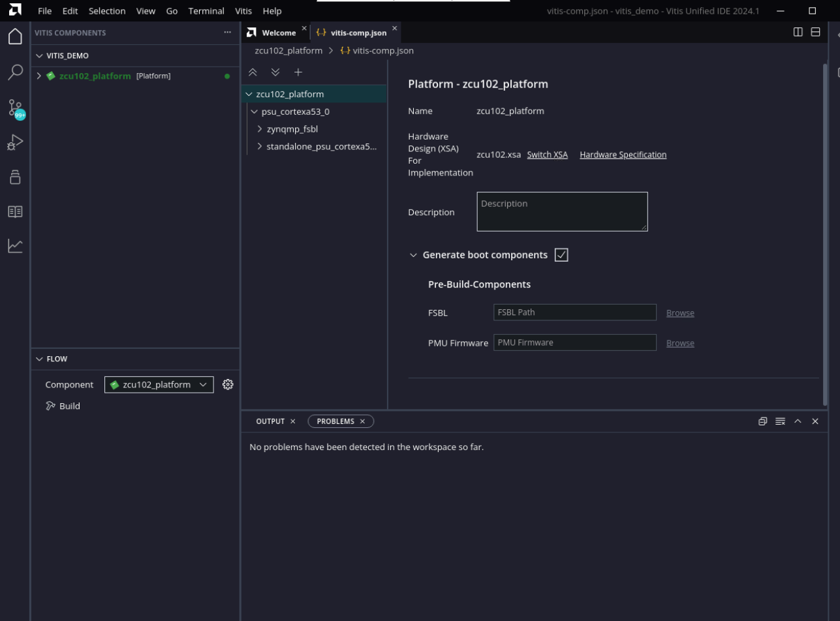
Task: Browse for the PMU Firmware
Action: point(680,343)
